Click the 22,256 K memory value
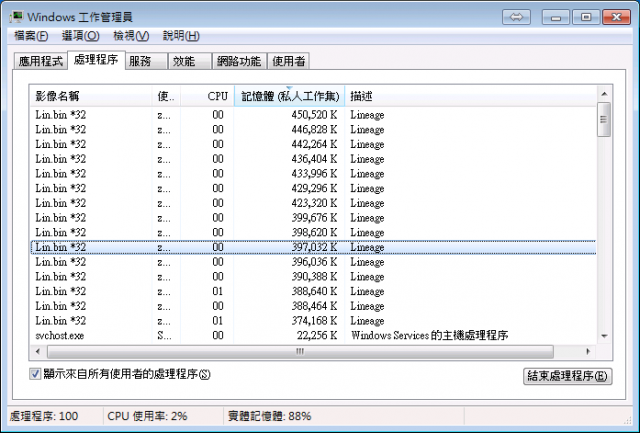The height and width of the screenshot is (433, 640). [x=317, y=335]
